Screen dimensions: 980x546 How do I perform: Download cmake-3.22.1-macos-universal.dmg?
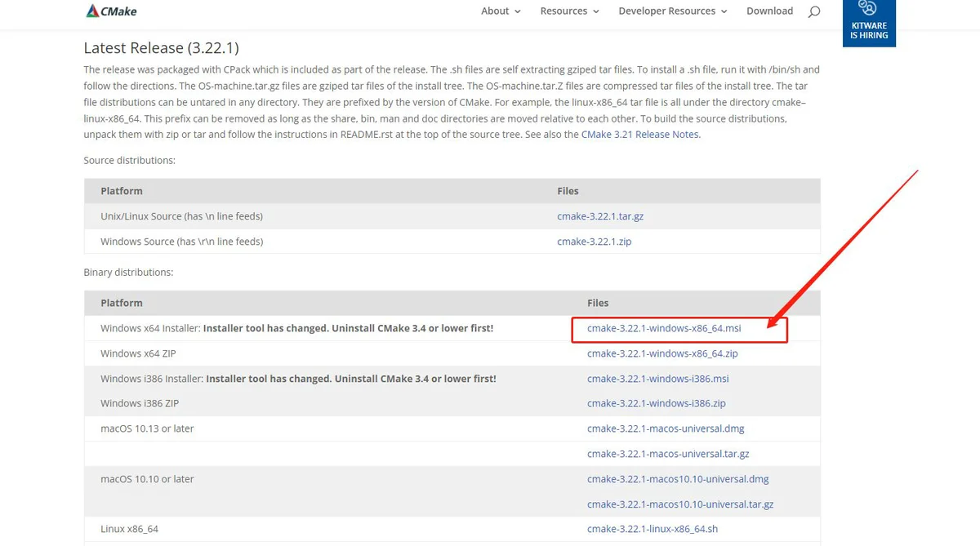(x=666, y=428)
